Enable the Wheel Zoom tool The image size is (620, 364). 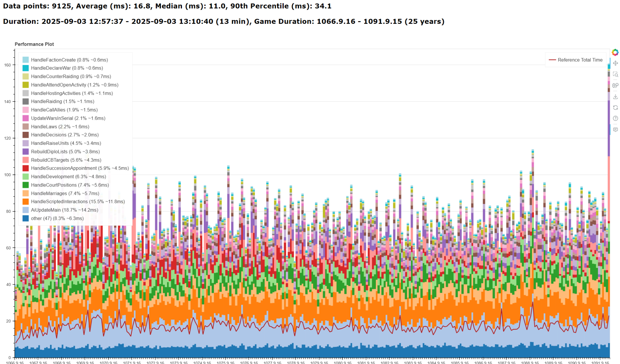tap(615, 86)
